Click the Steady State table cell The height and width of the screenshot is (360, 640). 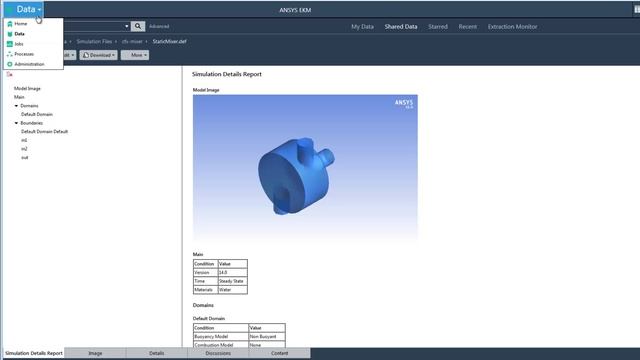pos(232,281)
